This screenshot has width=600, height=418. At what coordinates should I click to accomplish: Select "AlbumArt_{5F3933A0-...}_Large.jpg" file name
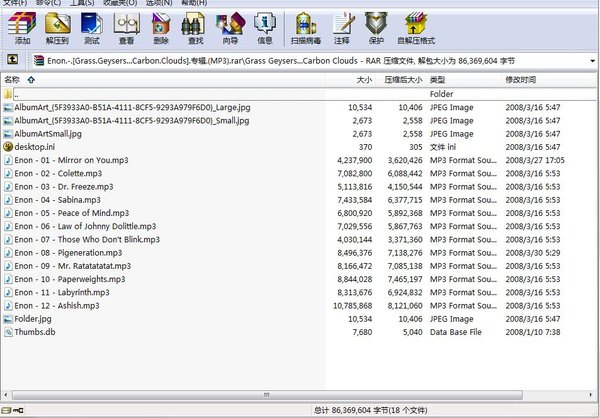click(x=132, y=108)
